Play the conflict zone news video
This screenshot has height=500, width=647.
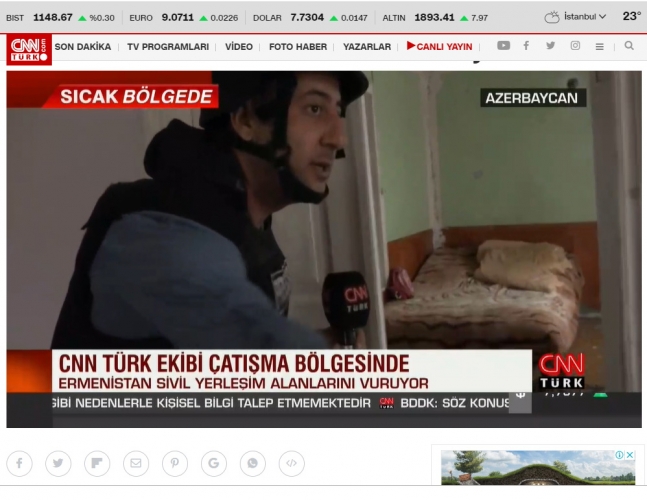point(324,249)
